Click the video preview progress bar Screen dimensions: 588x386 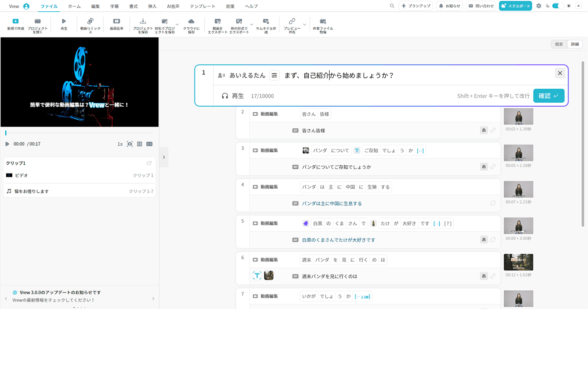pos(80,133)
